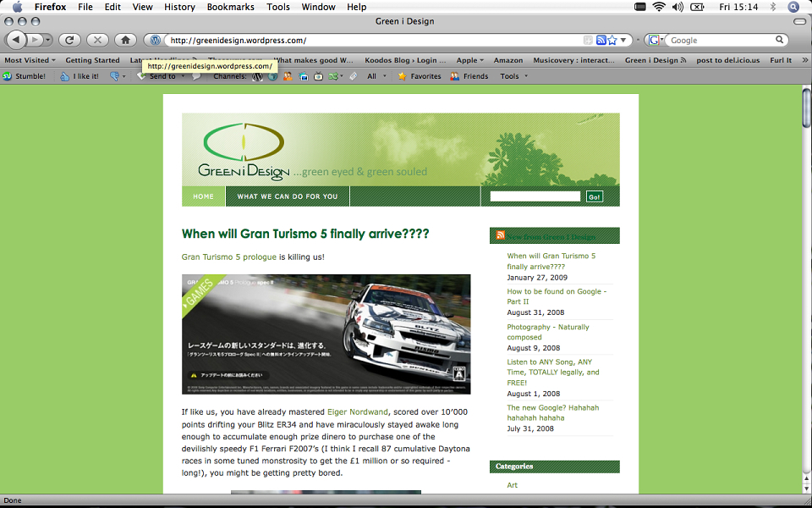Click the StumbleUpon Stumble! button
812x508 pixels.
tap(25, 76)
